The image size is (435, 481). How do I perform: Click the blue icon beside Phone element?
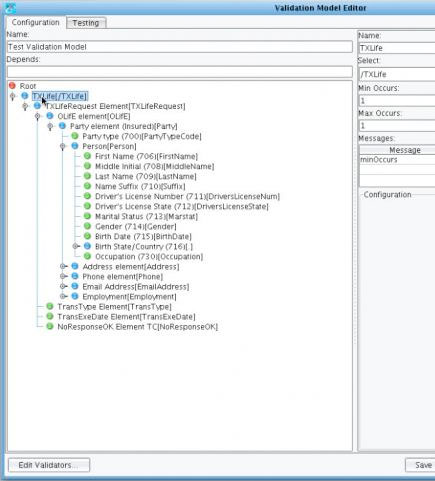[75, 276]
